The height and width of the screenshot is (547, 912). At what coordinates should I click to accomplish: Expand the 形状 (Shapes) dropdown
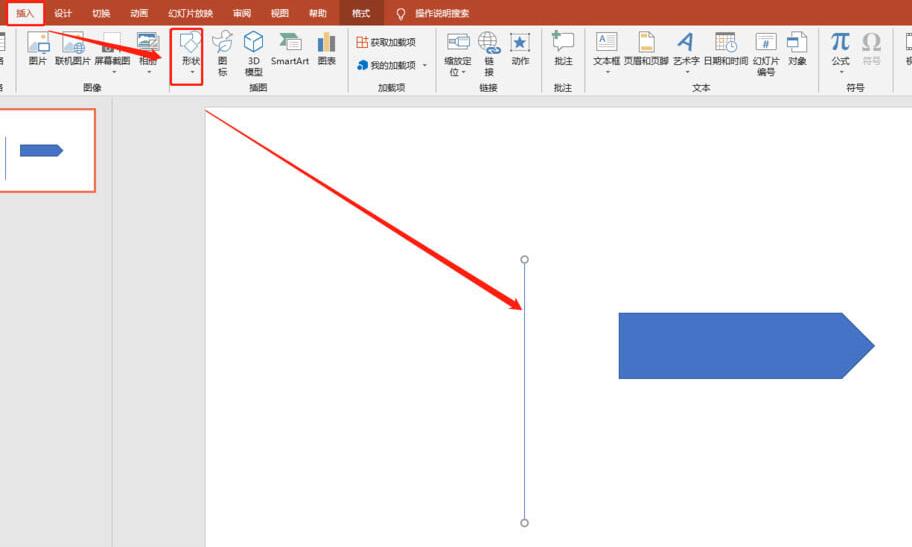(x=190, y=72)
